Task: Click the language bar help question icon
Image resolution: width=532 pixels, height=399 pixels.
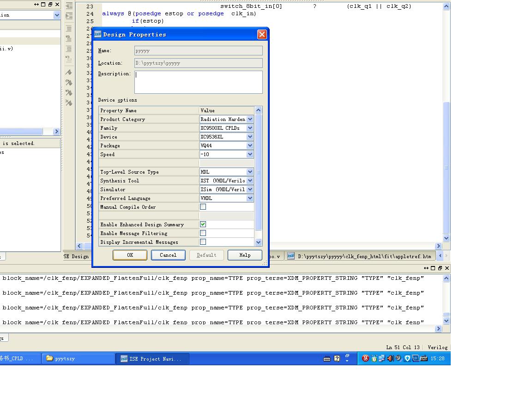Action: [337, 359]
